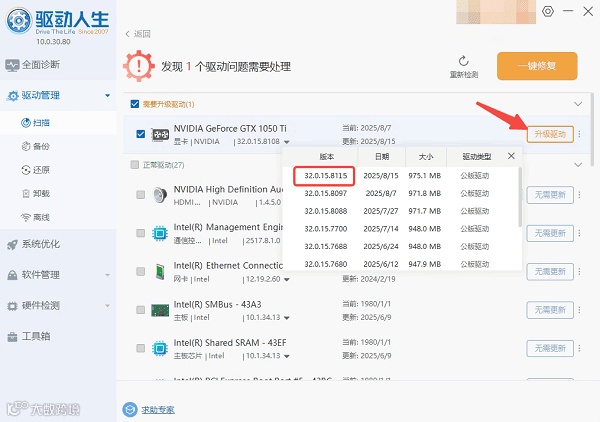Collapse the 需要升级驱动 group chevron
Image resolution: width=600 pixels, height=422 pixels.
578,104
